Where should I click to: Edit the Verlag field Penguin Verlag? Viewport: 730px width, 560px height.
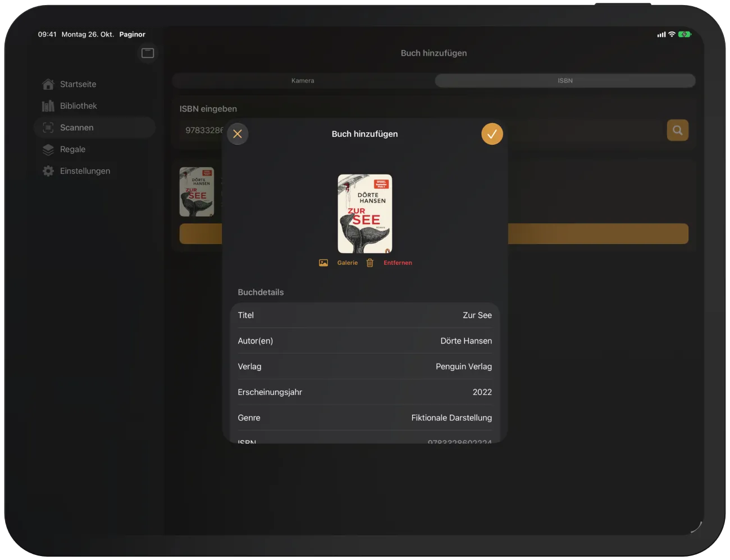[x=365, y=366]
